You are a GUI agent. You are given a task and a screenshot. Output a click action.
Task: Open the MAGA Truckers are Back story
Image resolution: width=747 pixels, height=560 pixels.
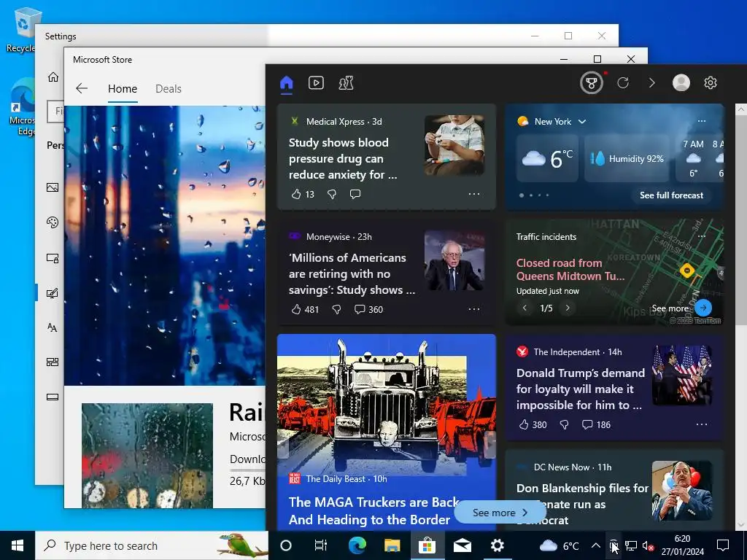[374, 511]
